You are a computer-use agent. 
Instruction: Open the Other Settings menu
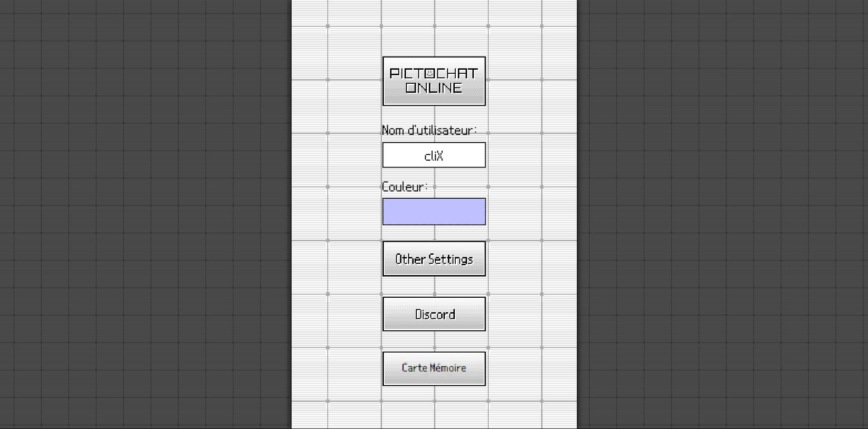click(x=434, y=259)
